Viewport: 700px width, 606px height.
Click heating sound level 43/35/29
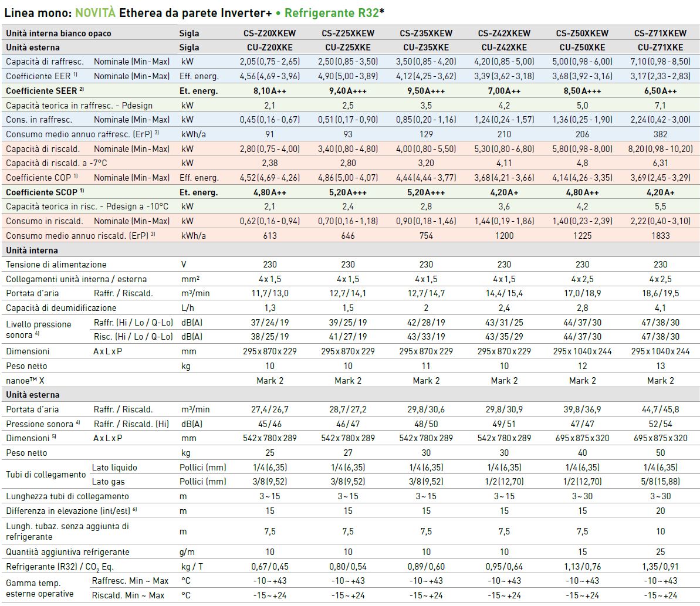[504, 337]
